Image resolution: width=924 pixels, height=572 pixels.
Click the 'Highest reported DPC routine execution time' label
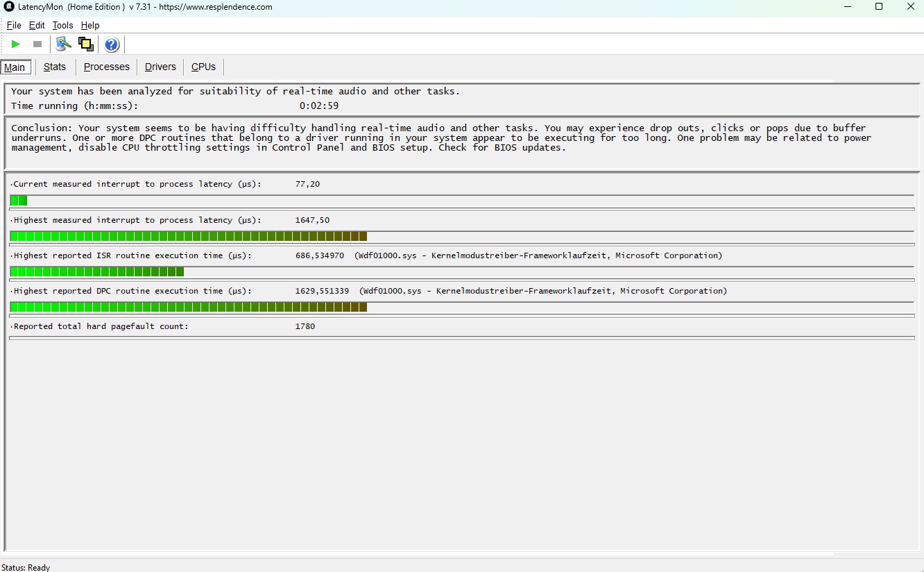tap(132, 291)
